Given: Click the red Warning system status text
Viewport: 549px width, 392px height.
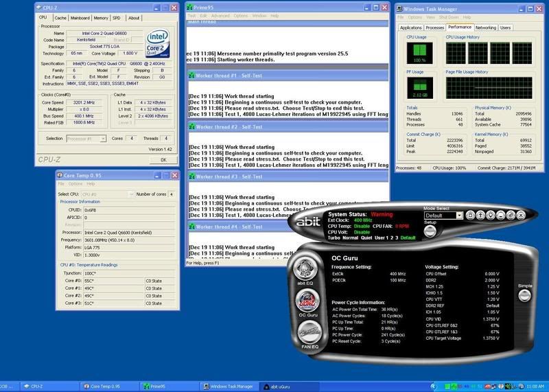Looking at the screenshot, I should [x=382, y=214].
